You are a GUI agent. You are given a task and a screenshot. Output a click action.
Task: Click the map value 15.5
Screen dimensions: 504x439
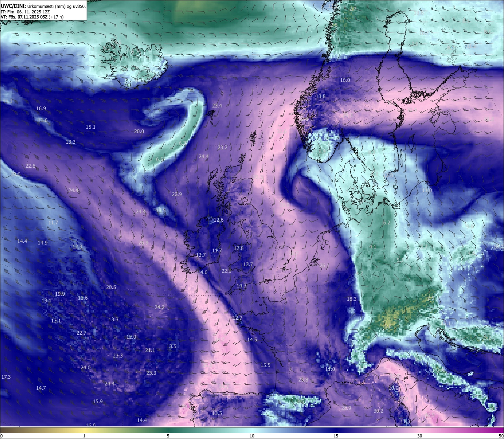[x=265, y=365]
